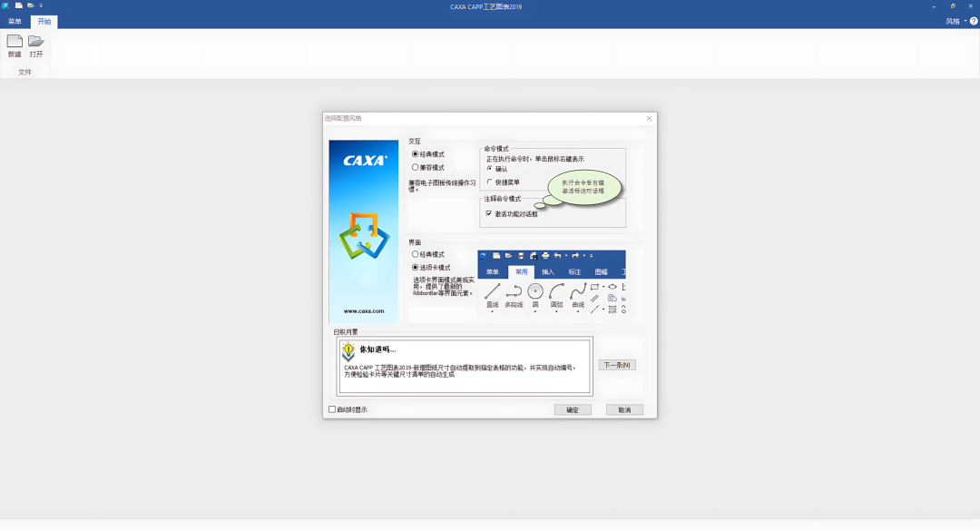Click the 注释命令模式 group label

(x=503, y=199)
